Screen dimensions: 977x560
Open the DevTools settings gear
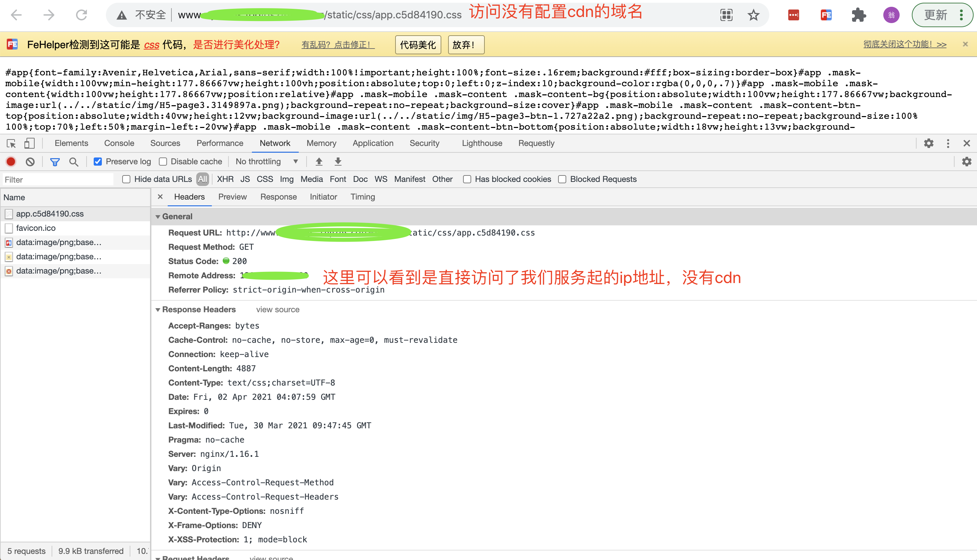click(928, 144)
